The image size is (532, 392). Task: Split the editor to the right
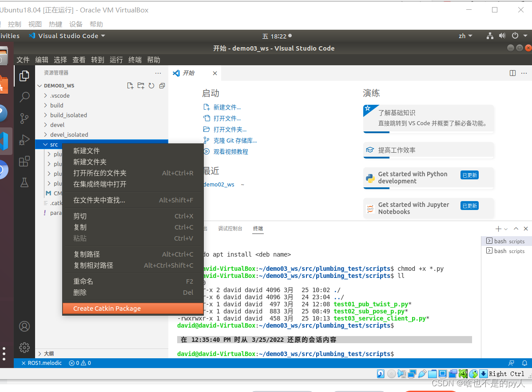[x=512, y=73]
